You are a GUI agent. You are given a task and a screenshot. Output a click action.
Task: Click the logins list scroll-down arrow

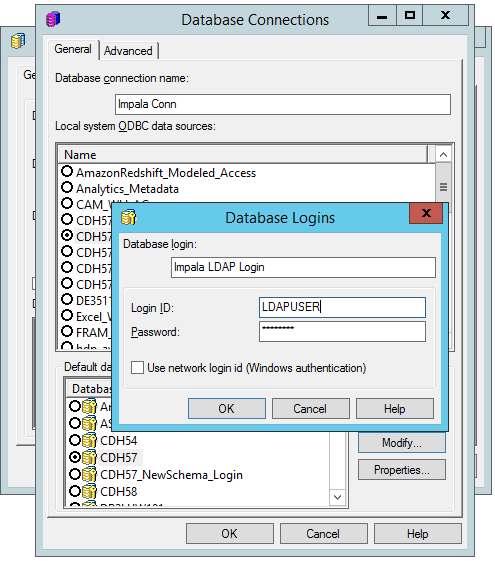coord(337,497)
